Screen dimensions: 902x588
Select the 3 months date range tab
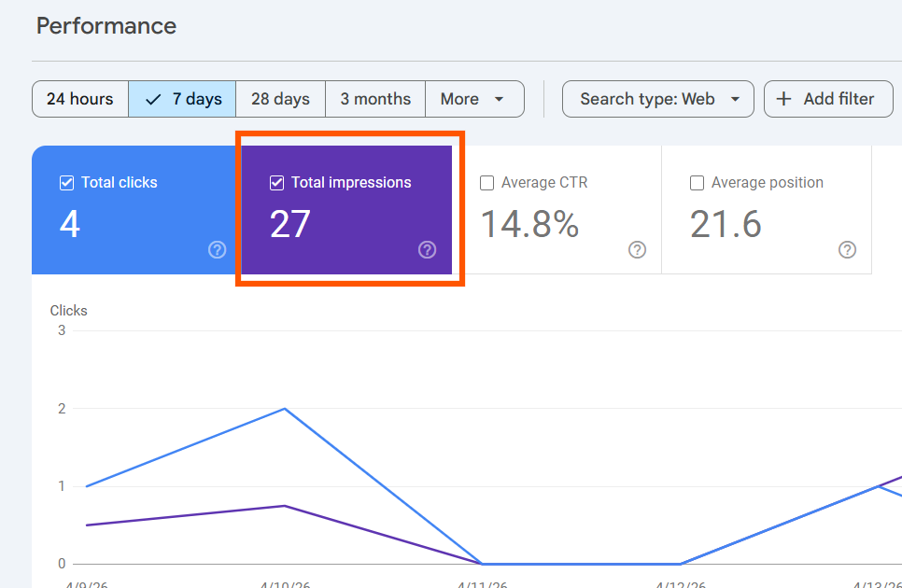(374, 98)
